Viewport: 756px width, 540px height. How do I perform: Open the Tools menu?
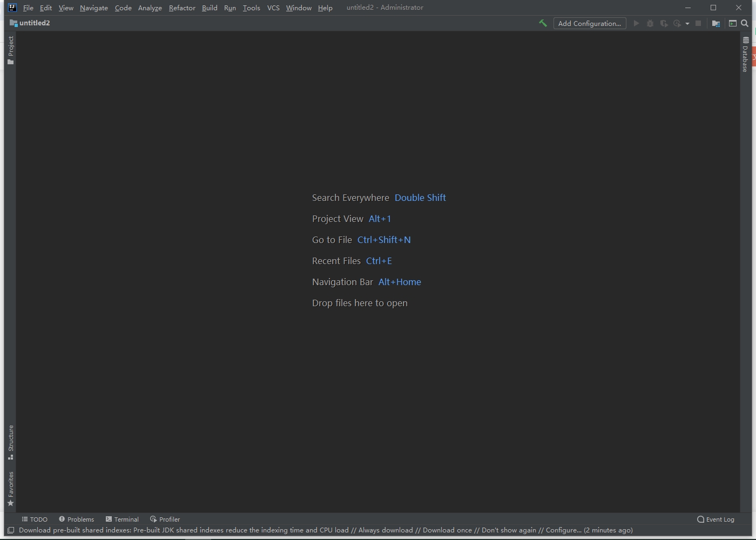[252, 8]
